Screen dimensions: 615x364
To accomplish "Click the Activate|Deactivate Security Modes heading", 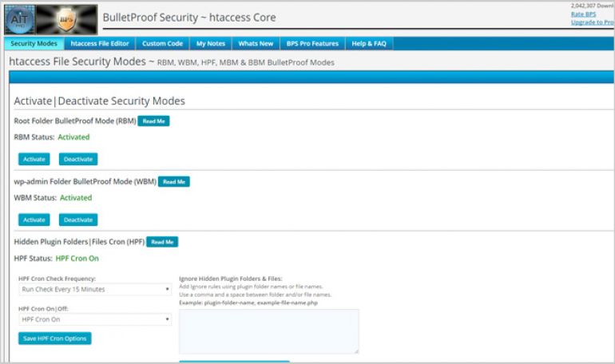I will (99, 101).
